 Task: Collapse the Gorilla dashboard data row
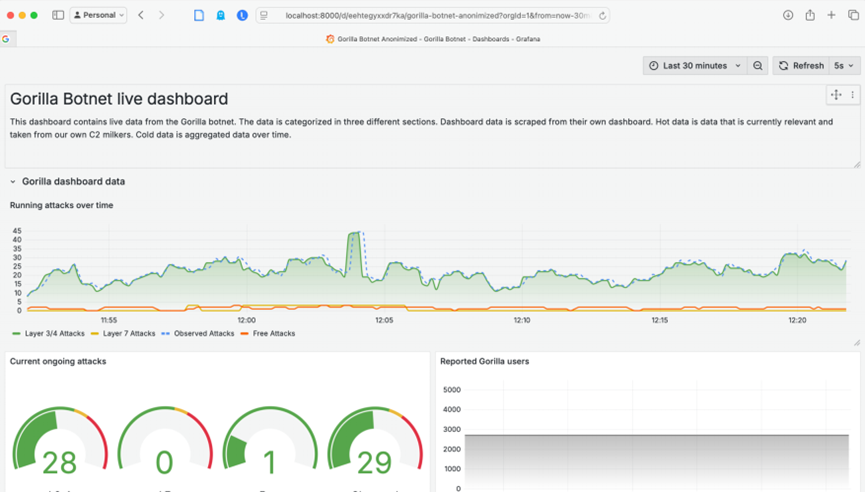click(14, 182)
